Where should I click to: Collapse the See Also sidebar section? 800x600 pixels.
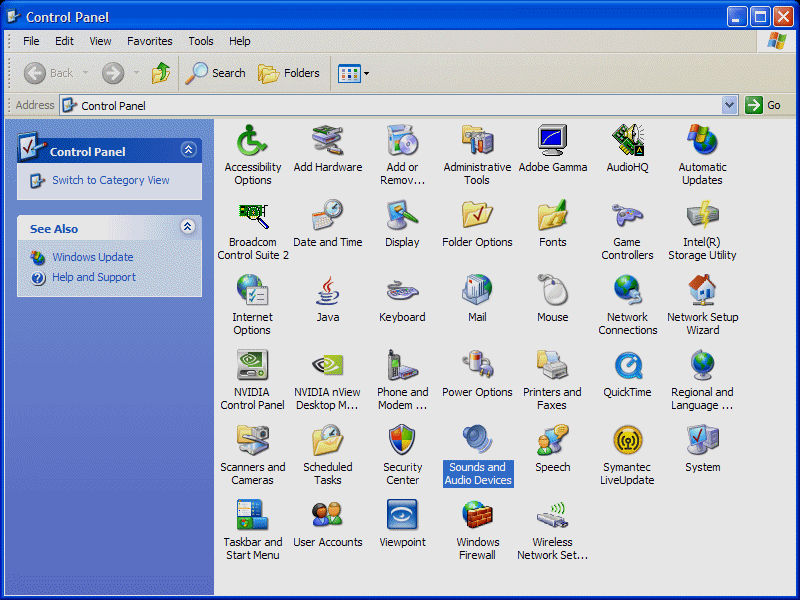pos(188,228)
